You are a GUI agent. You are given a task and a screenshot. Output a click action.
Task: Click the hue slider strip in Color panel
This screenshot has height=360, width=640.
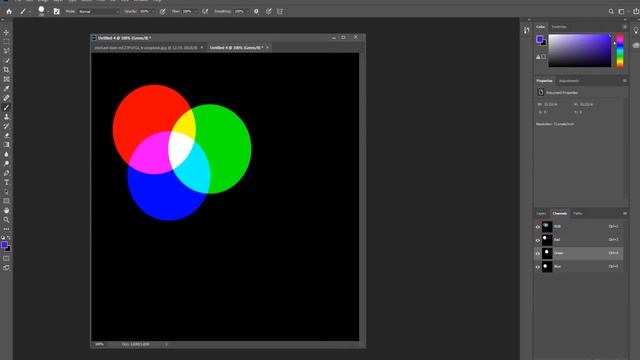[x=620, y=50]
